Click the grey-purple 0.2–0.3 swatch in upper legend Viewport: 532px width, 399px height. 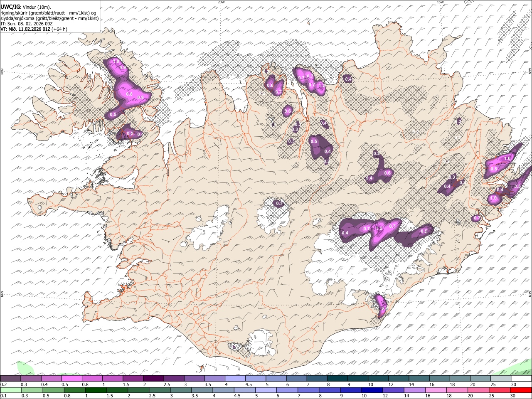10,378
